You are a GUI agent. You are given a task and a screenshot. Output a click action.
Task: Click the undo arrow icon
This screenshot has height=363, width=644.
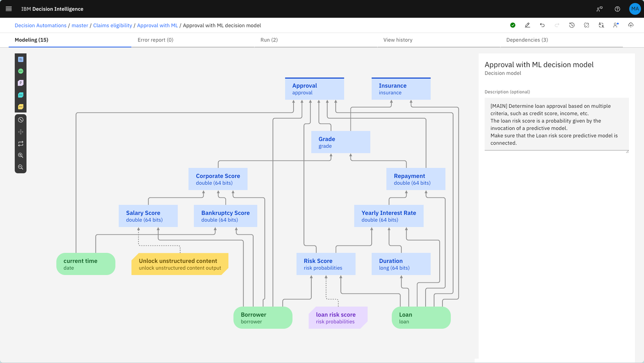point(542,25)
